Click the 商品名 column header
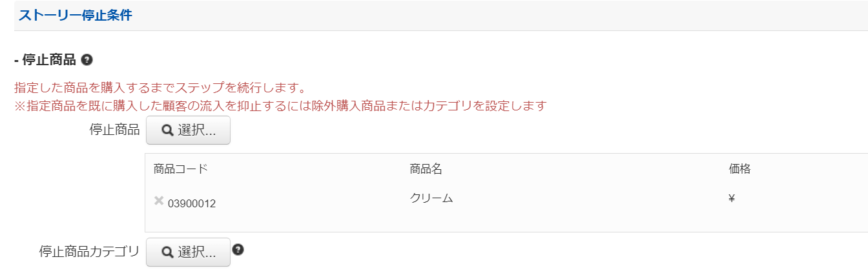Image resolution: width=868 pixels, height=277 pixels. (426, 169)
